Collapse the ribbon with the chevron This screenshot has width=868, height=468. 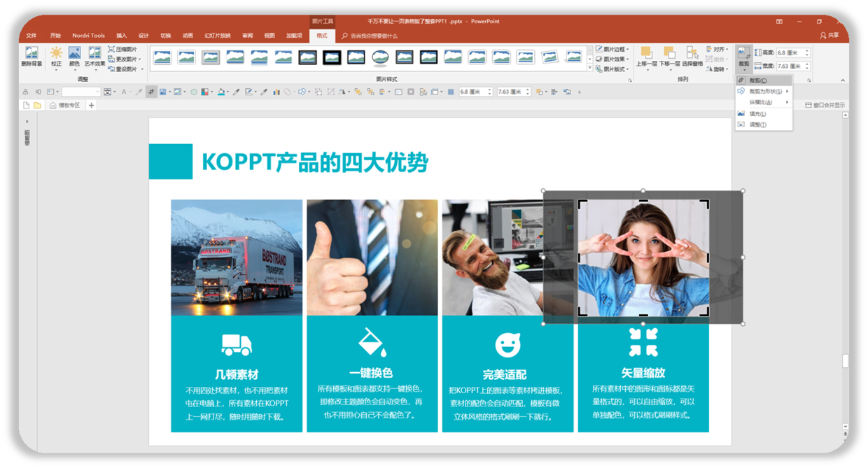click(x=842, y=80)
